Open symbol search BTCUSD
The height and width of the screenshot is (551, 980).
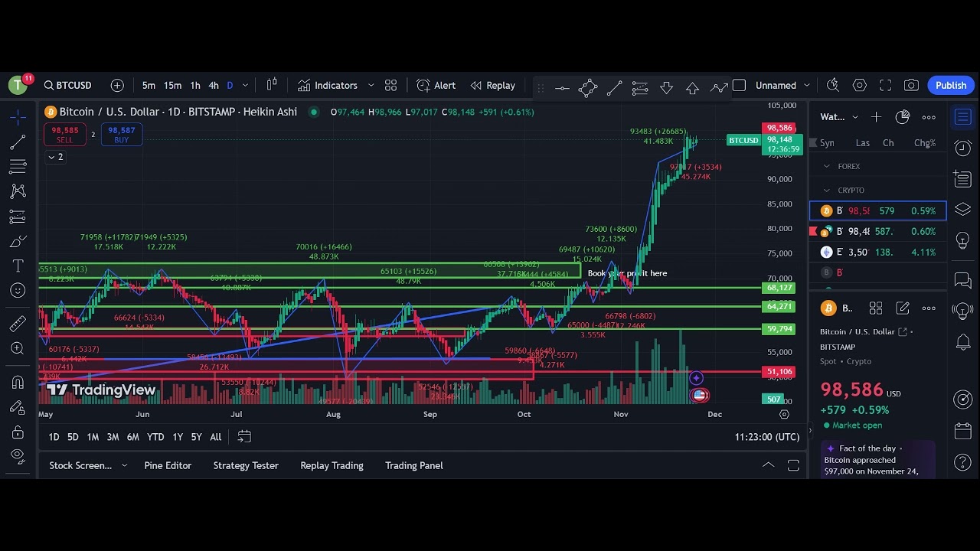(x=68, y=86)
